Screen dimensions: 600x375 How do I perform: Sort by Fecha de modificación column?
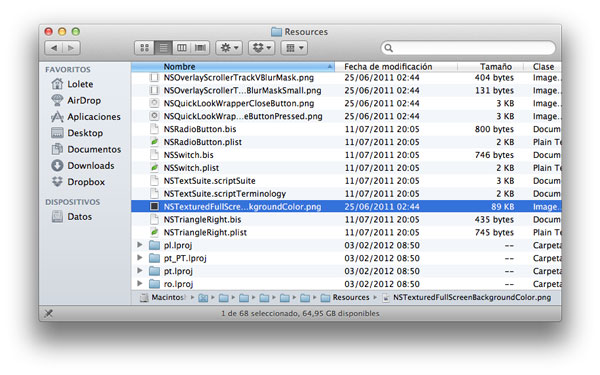[x=396, y=67]
